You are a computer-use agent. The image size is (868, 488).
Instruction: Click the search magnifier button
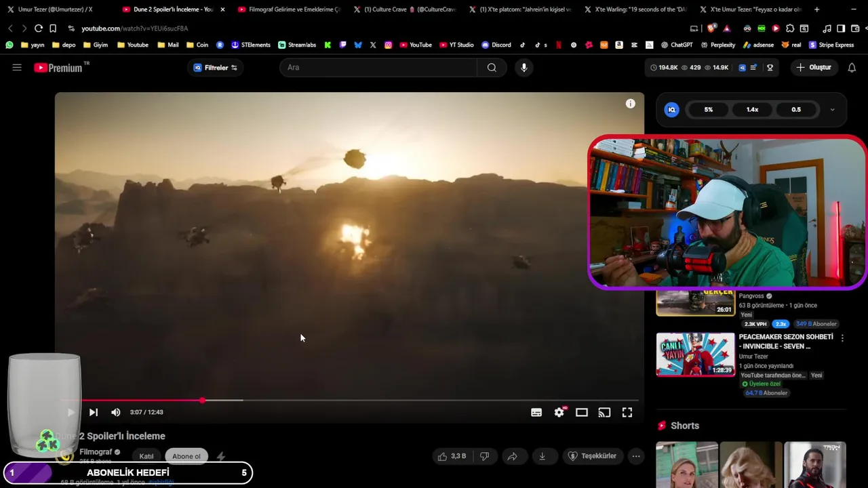click(492, 67)
